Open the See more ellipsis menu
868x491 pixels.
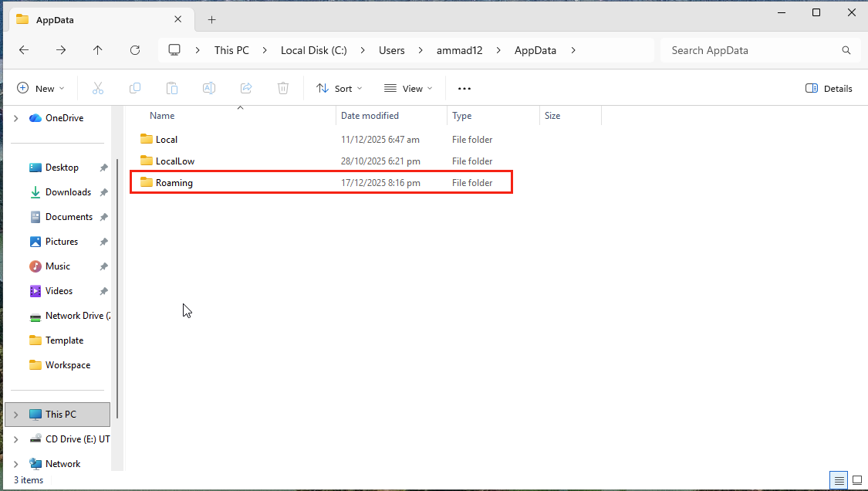(x=464, y=88)
